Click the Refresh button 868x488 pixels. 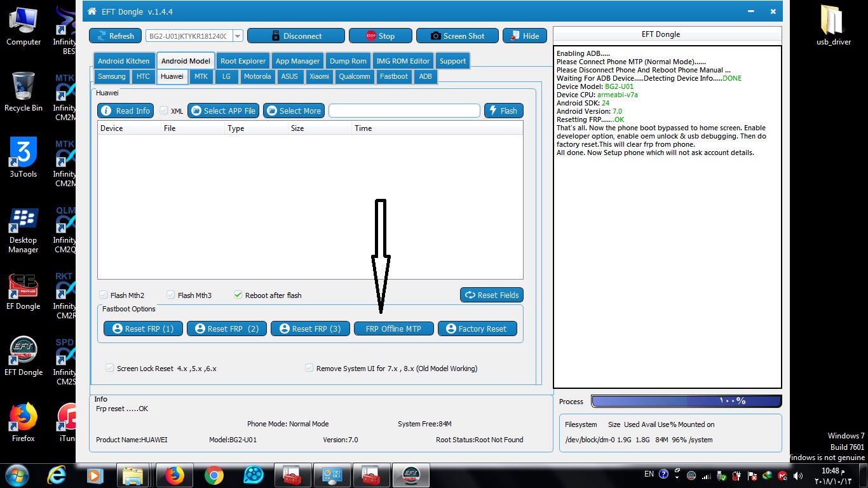(x=115, y=36)
